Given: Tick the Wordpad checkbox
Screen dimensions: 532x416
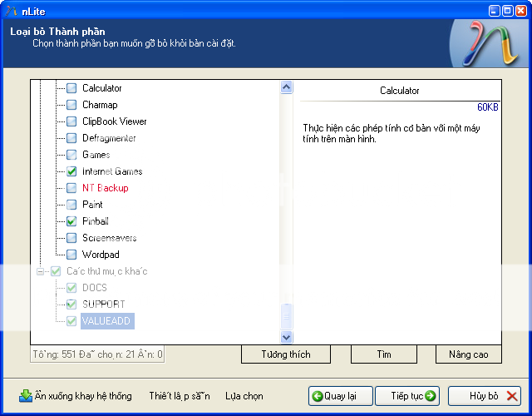Looking at the screenshot, I should click(71, 255).
